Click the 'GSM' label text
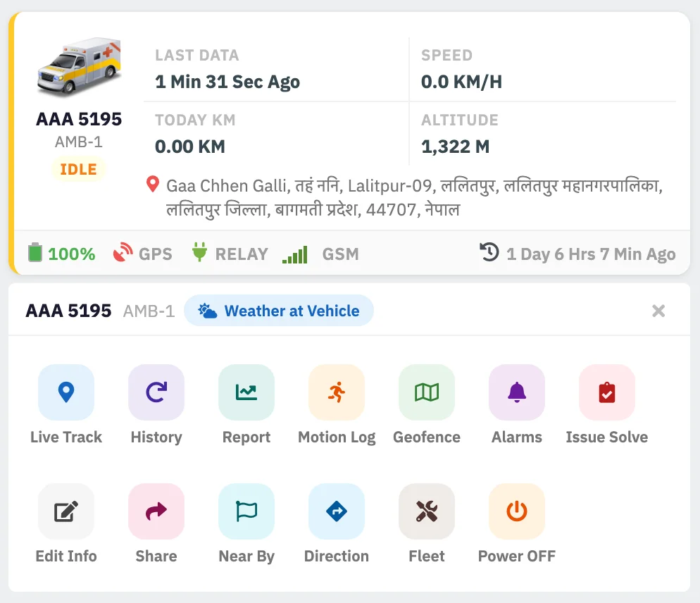The width and height of the screenshot is (700, 603). click(x=341, y=254)
